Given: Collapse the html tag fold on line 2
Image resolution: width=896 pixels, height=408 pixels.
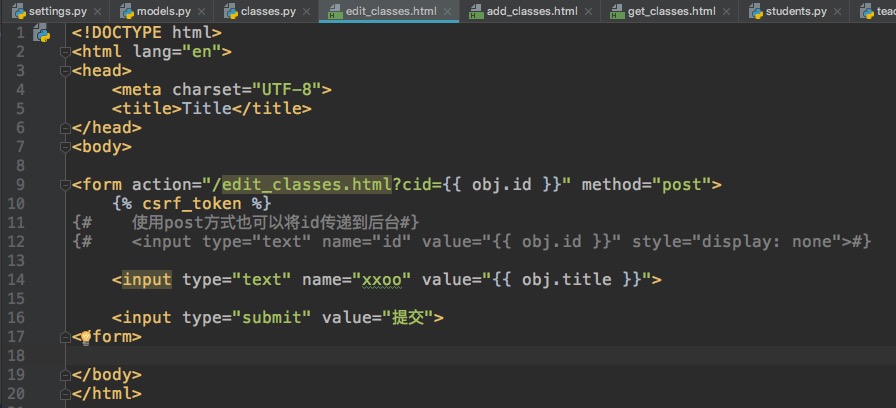Looking at the screenshot, I should click(x=65, y=52).
